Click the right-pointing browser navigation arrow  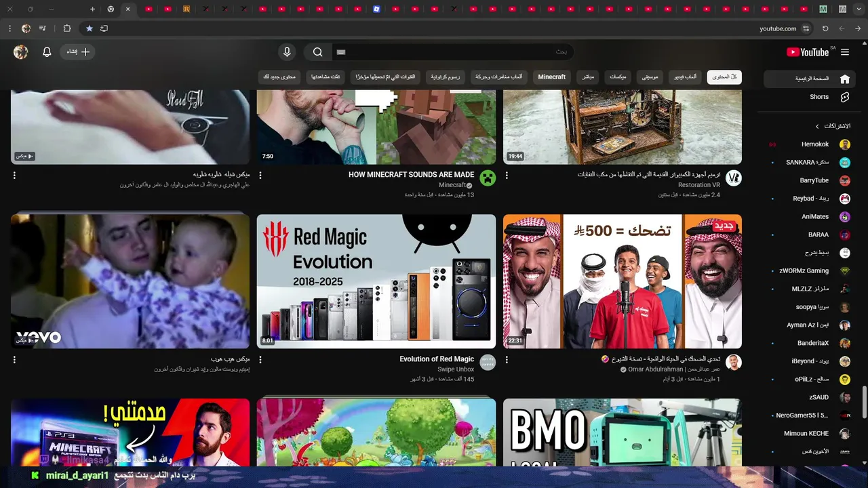click(x=858, y=28)
